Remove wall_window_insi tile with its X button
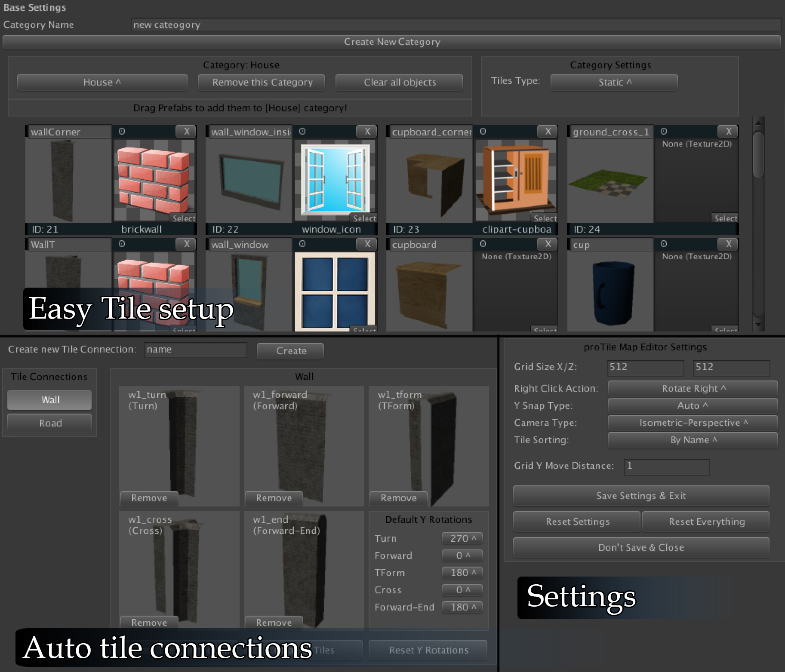The height and width of the screenshot is (672, 785). click(367, 132)
